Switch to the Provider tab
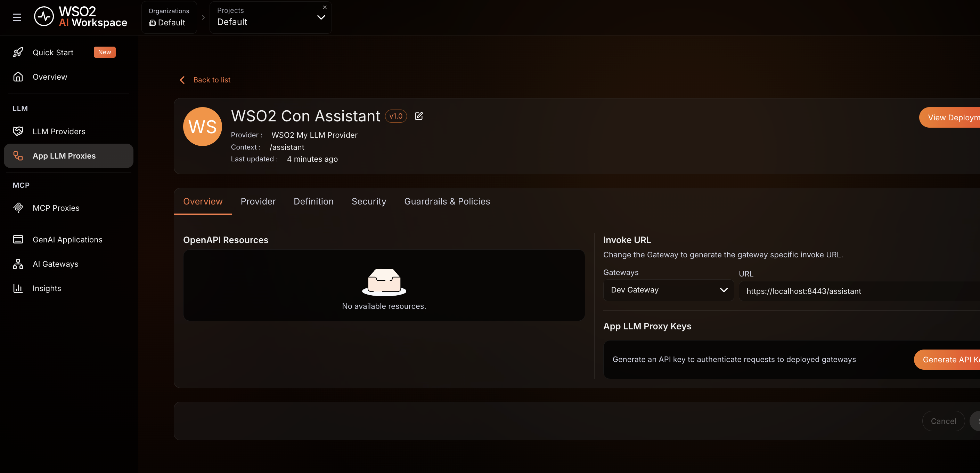Screen dimensions: 980x473 coord(258,201)
